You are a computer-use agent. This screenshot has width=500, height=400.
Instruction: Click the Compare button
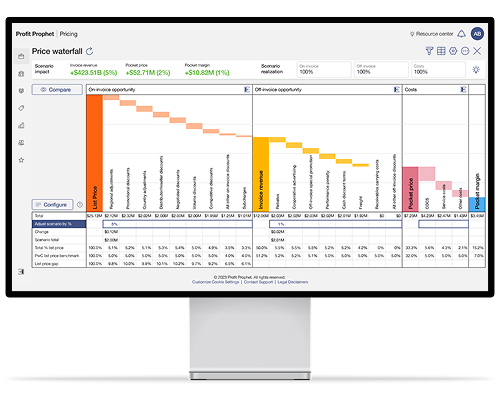[x=57, y=90]
